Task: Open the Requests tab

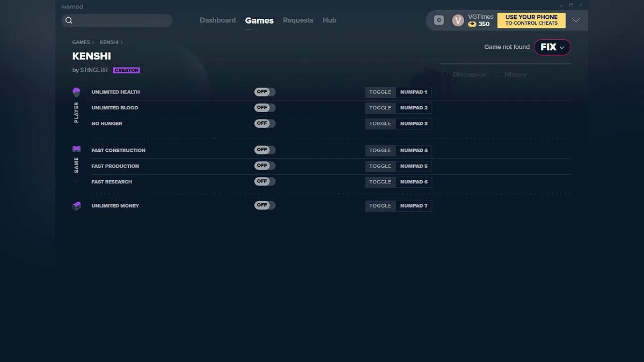Action: point(298,20)
